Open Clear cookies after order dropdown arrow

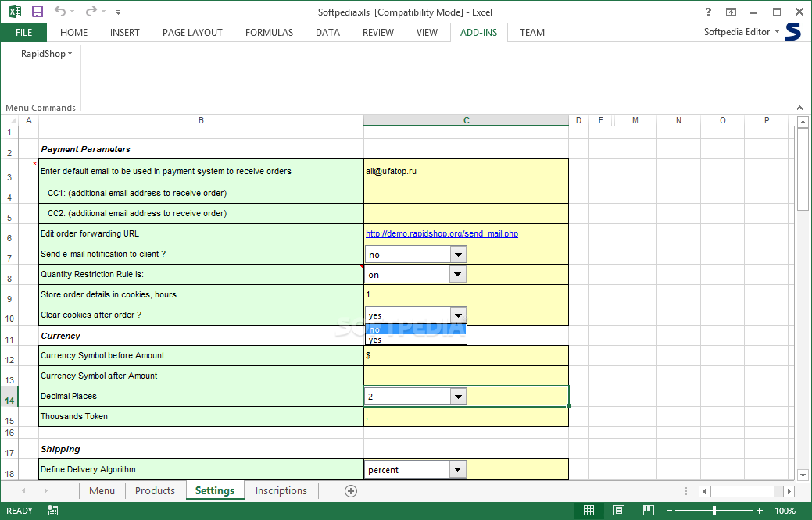(458, 315)
